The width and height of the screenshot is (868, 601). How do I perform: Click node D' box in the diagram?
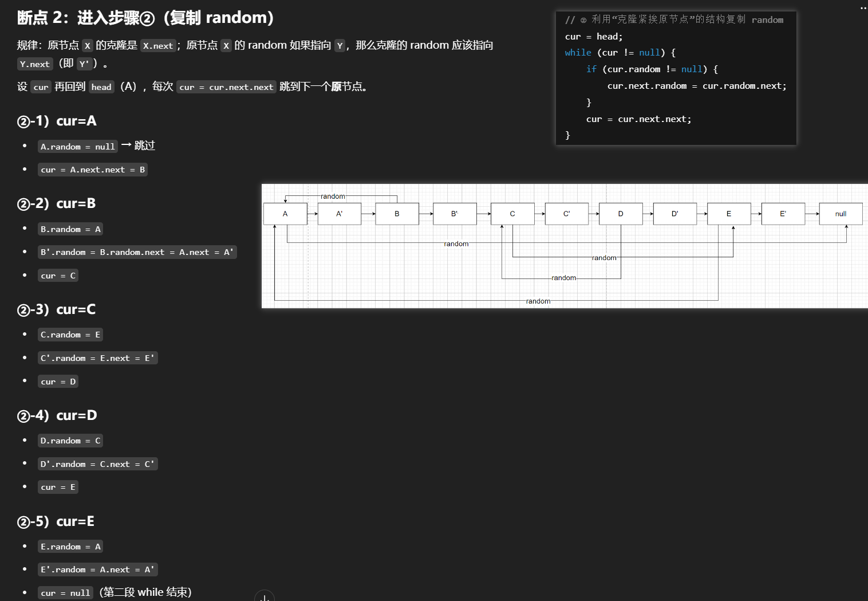(x=674, y=214)
